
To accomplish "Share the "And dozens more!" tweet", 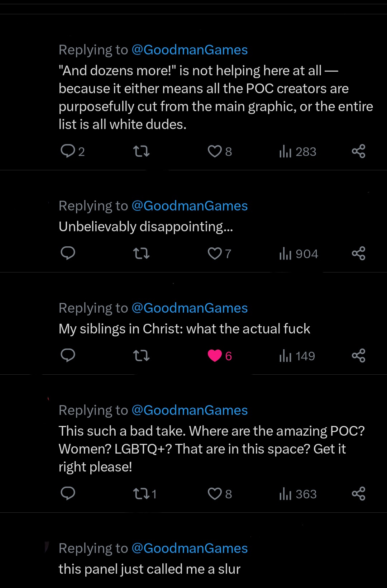I will click(358, 151).
